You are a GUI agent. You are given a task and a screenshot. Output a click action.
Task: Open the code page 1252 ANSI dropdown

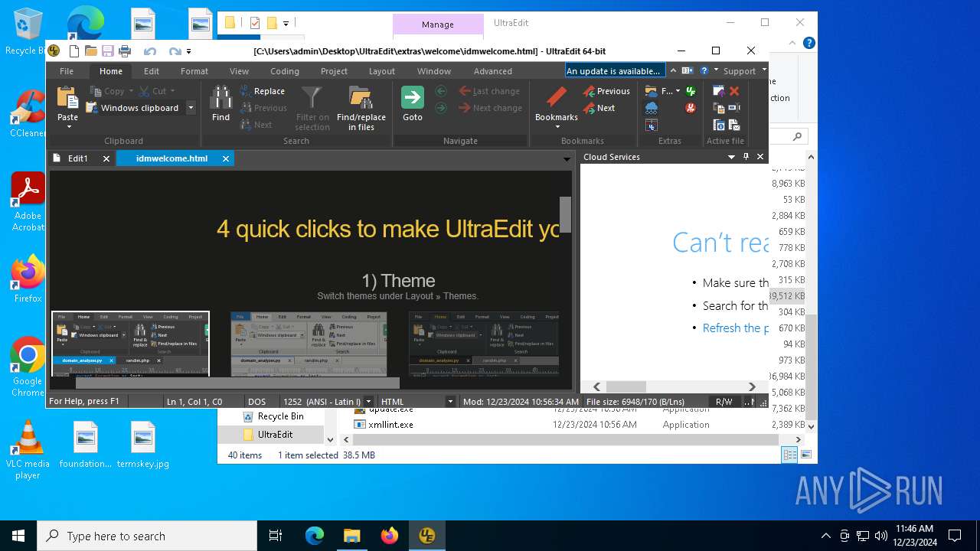click(x=369, y=401)
